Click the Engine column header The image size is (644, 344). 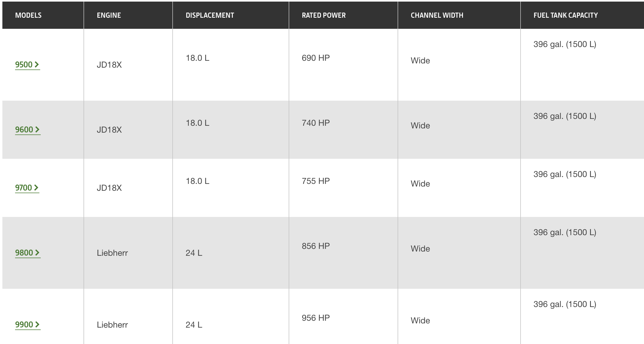click(109, 15)
